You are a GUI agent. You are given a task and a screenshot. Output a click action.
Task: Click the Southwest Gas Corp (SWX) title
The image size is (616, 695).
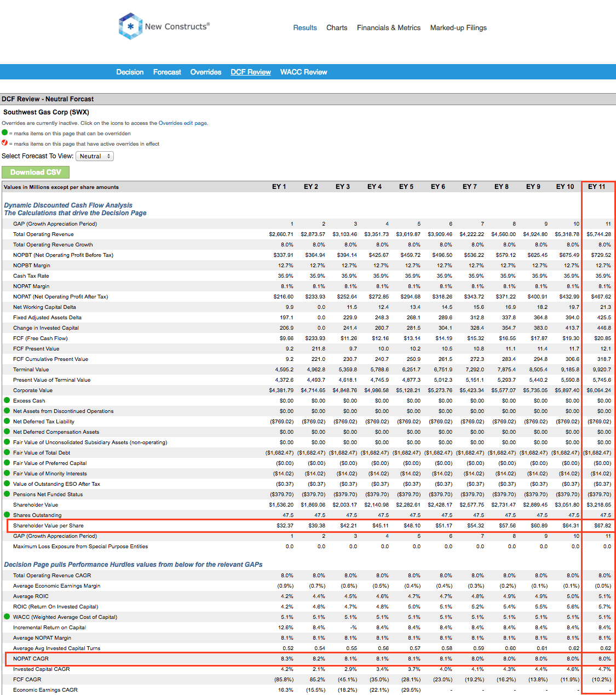(x=46, y=112)
